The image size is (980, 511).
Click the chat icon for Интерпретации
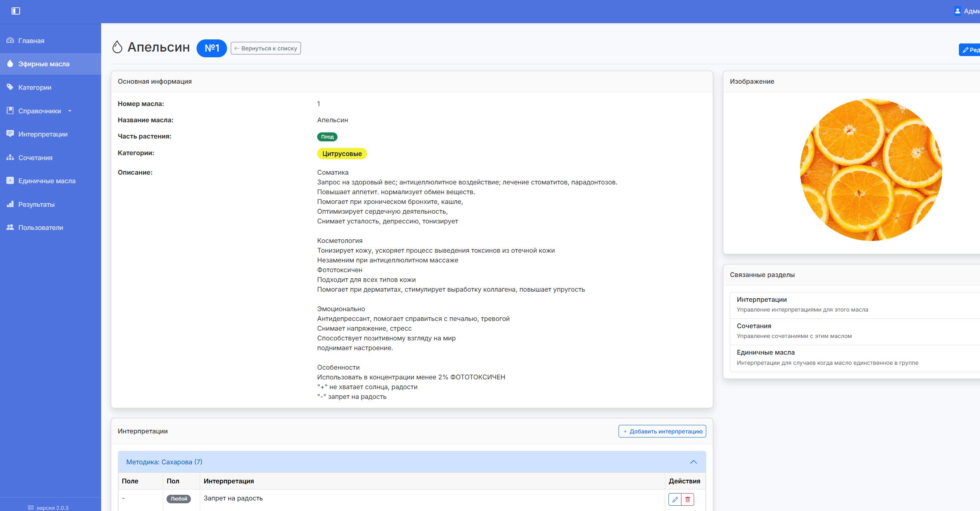[10, 134]
